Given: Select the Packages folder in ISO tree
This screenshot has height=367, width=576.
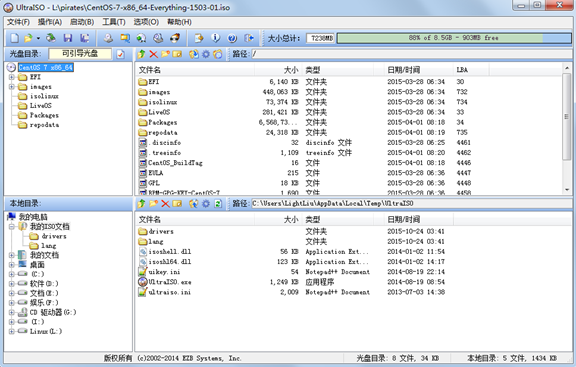Looking at the screenshot, I should 44,115.
